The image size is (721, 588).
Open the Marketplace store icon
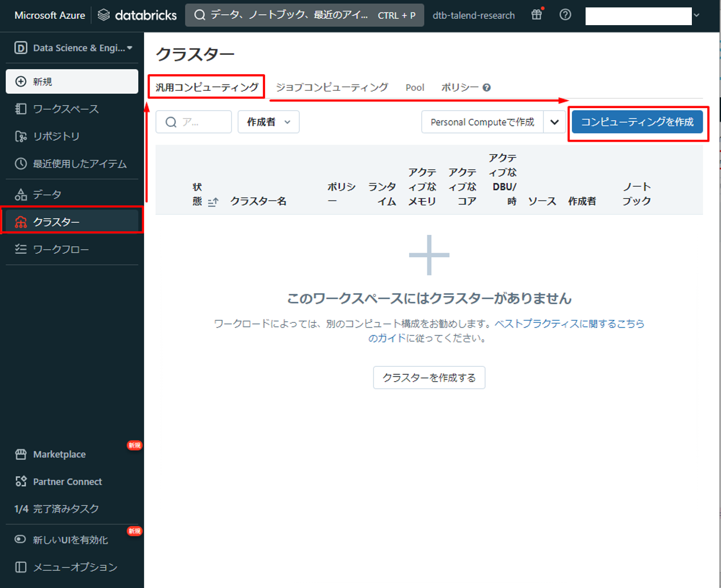(21, 454)
